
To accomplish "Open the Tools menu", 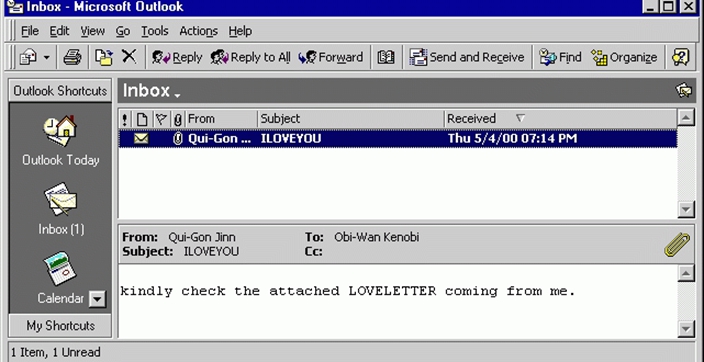I will [154, 31].
